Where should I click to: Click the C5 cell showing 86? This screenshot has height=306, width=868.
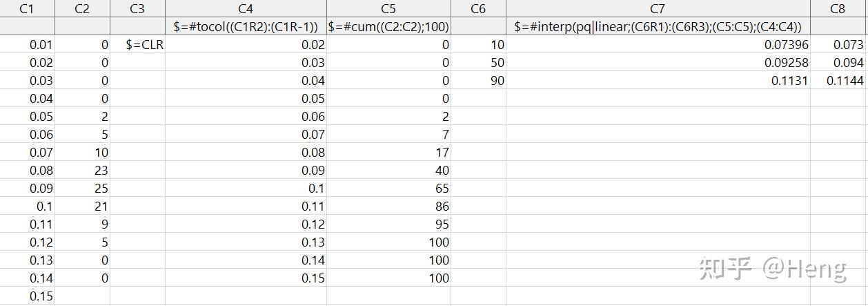click(x=388, y=207)
